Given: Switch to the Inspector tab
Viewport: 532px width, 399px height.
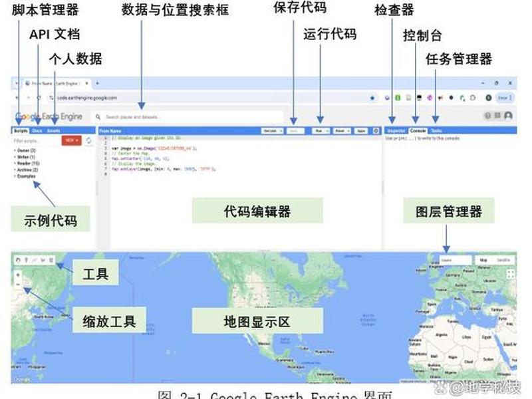Looking at the screenshot, I should pos(396,130).
